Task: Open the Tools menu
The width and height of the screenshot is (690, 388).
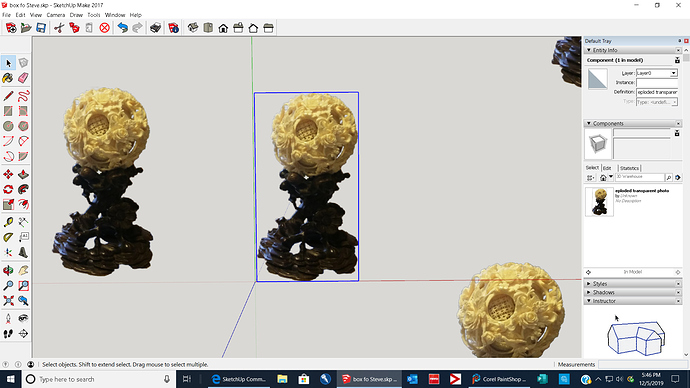Action: [x=94, y=15]
